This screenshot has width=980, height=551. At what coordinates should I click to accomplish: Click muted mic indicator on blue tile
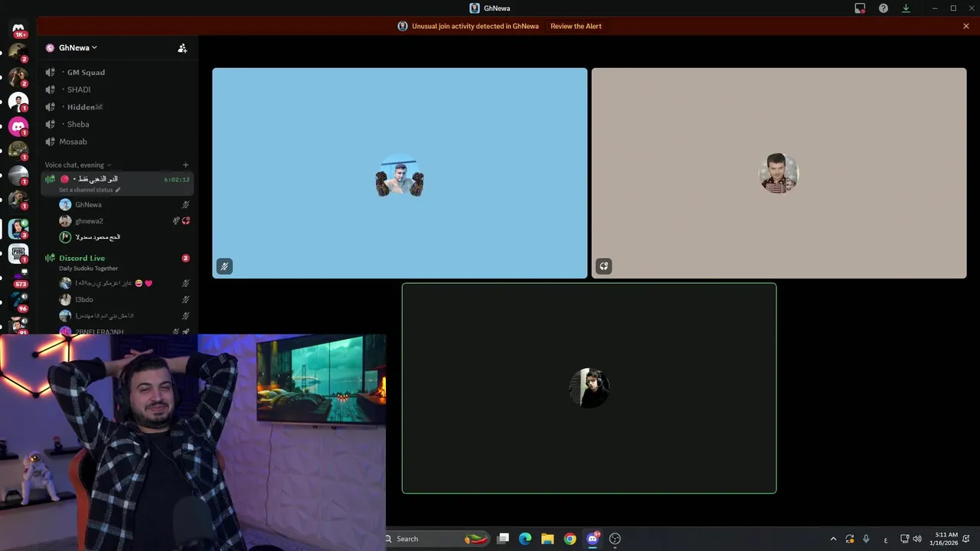point(224,266)
